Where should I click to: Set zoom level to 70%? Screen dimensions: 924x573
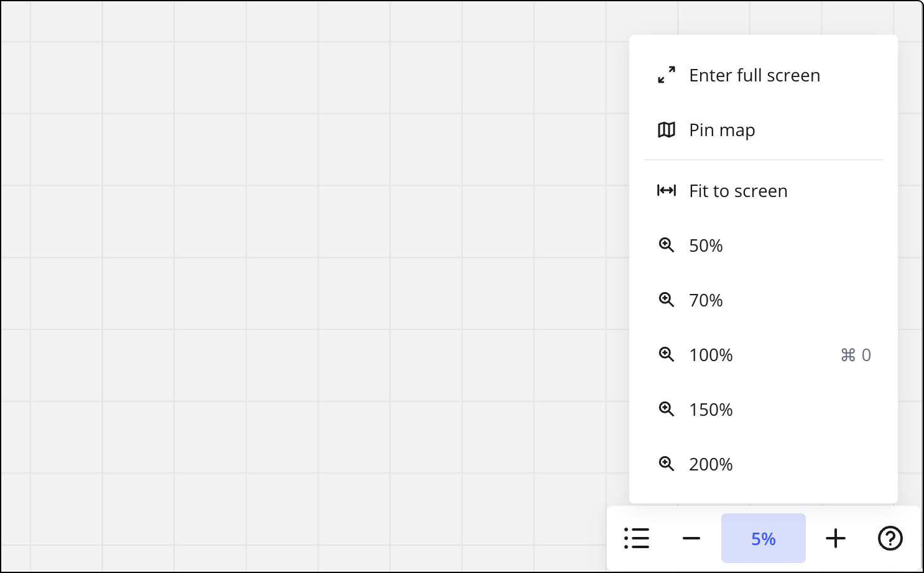click(x=705, y=300)
